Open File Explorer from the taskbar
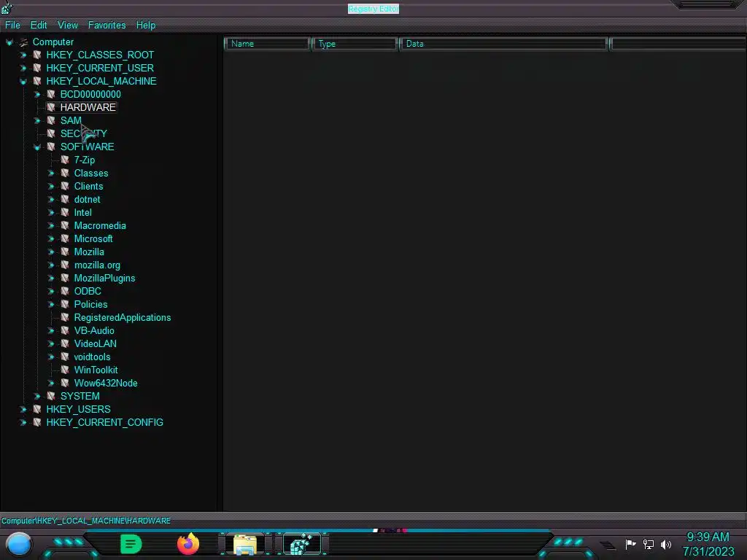 coord(245,545)
